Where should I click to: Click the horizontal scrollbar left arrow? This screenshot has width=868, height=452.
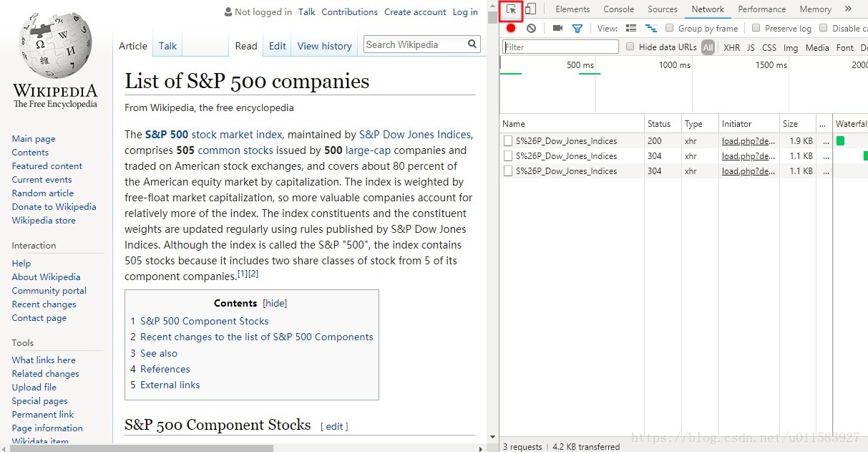5,448
